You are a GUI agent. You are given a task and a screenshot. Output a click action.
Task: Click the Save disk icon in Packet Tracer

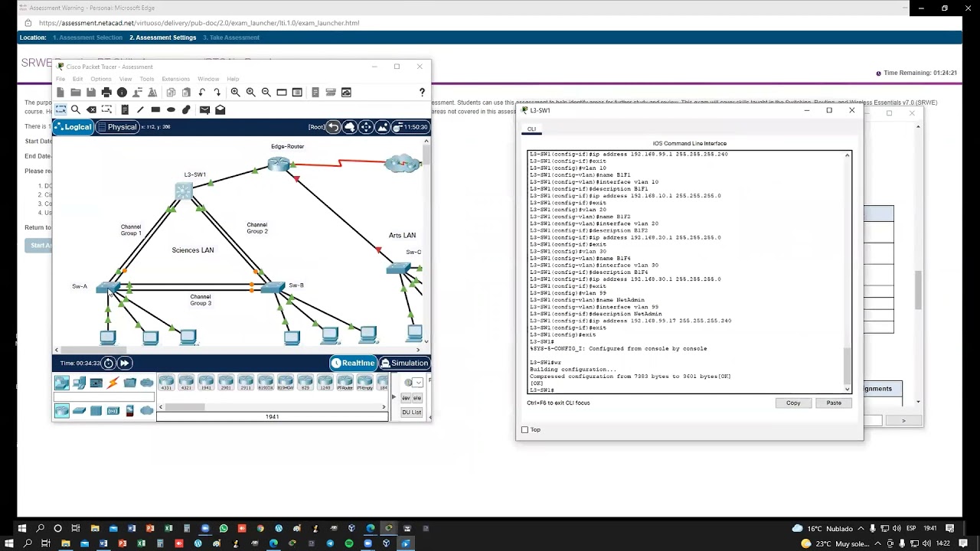coord(91,93)
